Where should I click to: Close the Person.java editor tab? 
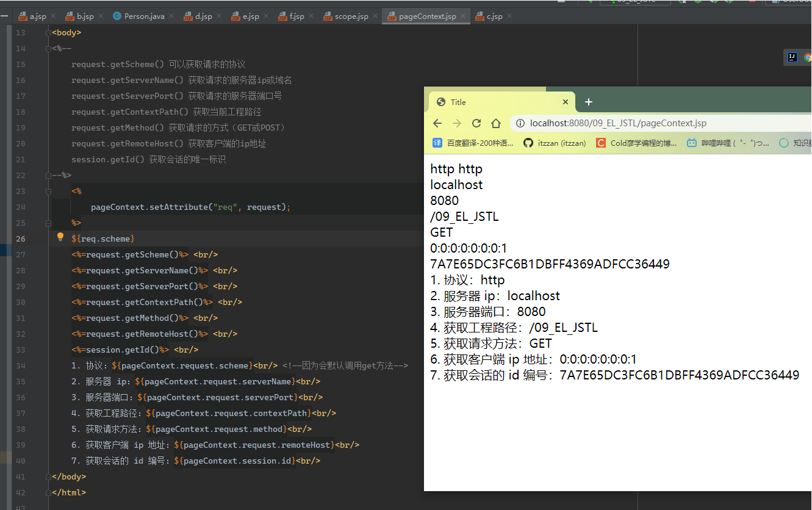tap(171, 16)
